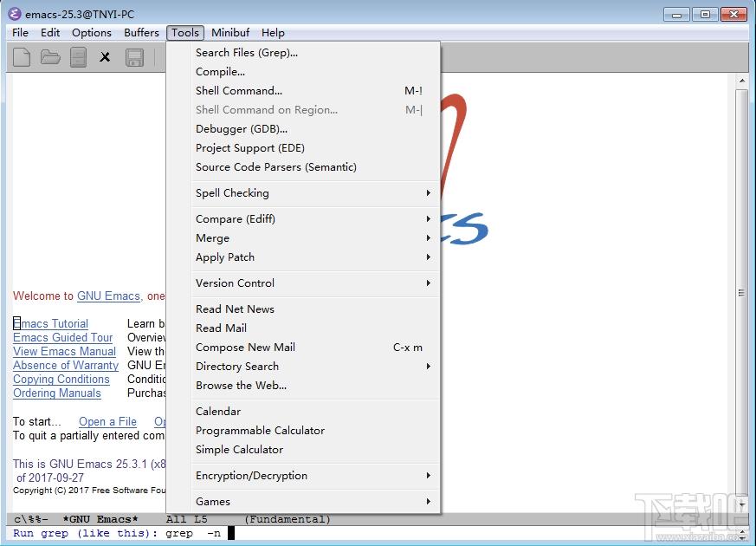Open the Emacs Tutorial link
This screenshot has height=546, width=756.
[x=50, y=323]
